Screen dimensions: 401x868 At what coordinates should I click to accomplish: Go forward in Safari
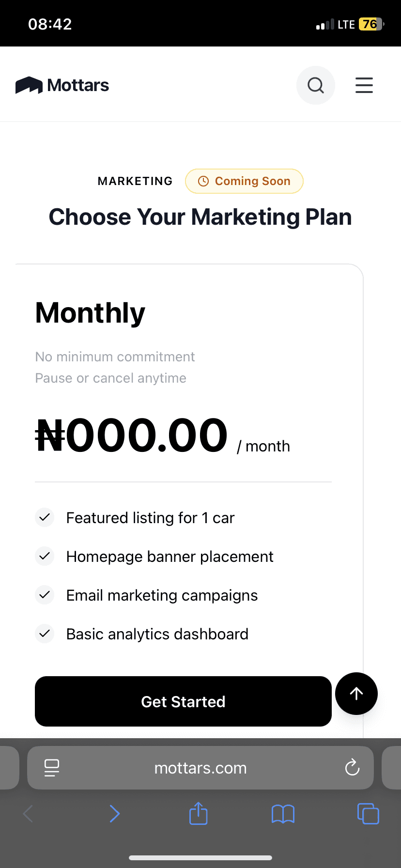pos(114,814)
